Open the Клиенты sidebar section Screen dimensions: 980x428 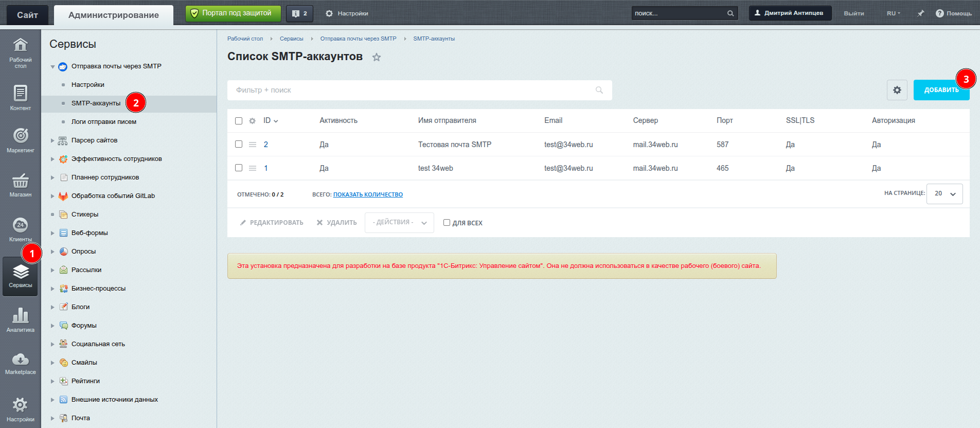pos(20,229)
